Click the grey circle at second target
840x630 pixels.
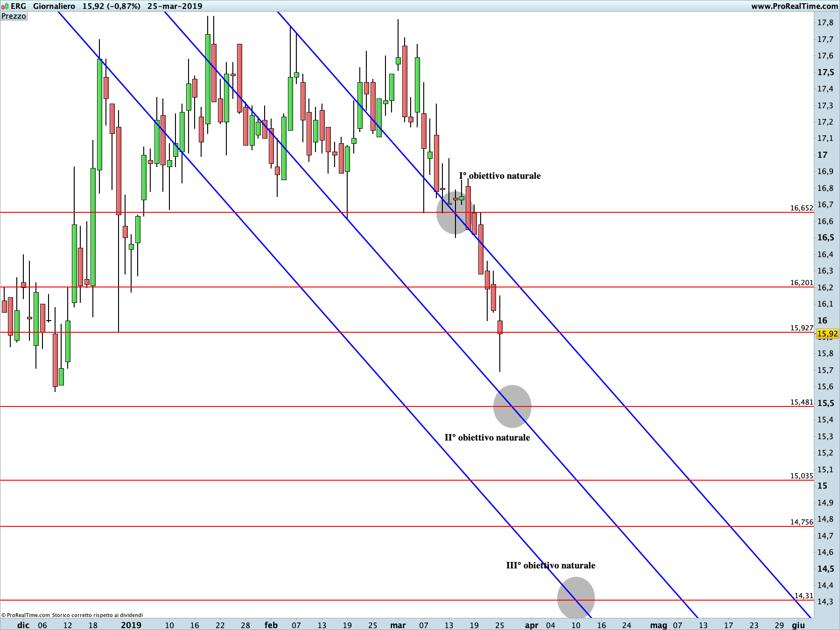click(512, 406)
